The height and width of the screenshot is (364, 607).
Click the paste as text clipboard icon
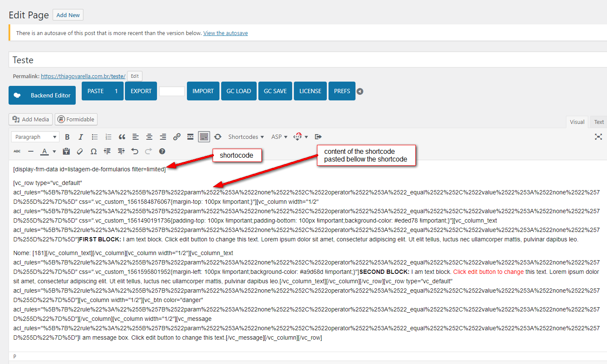coord(66,151)
